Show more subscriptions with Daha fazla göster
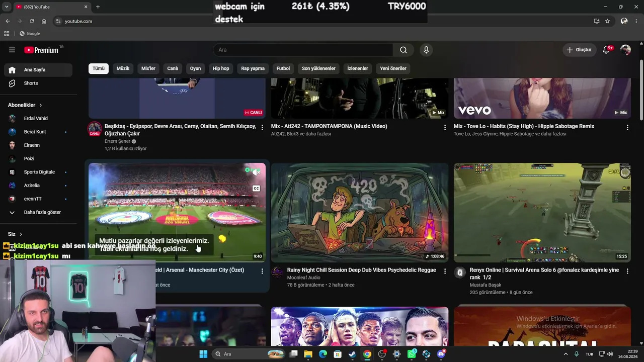 point(38,212)
